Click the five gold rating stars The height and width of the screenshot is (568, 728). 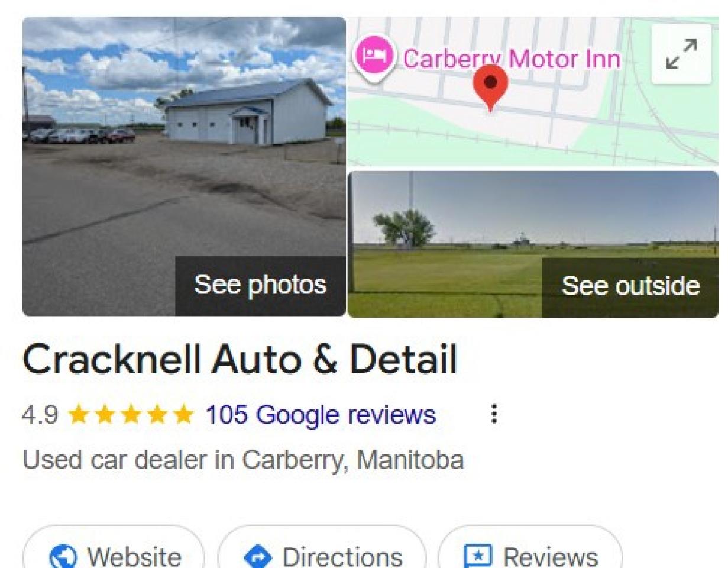(x=131, y=415)
